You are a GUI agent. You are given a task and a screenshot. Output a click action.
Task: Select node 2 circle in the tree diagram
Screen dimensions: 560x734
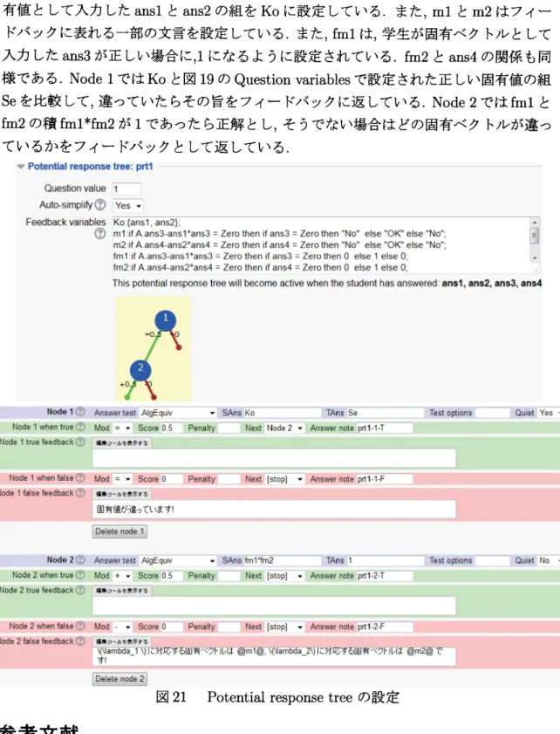(140, 370)
